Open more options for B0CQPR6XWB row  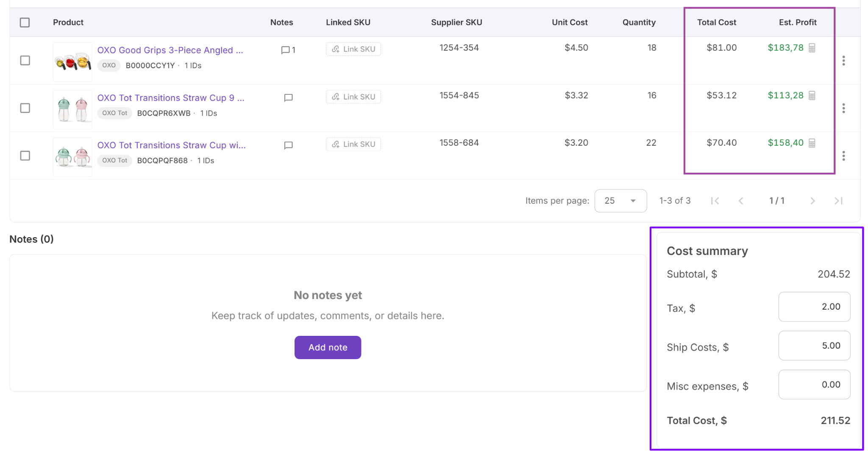click(x=843, y=108)
